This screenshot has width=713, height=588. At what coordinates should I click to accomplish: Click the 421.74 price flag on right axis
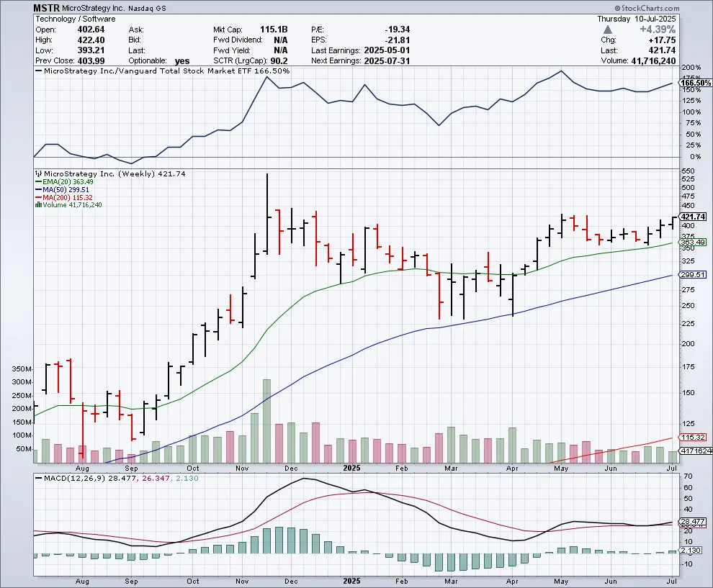(x=693, y=217)
